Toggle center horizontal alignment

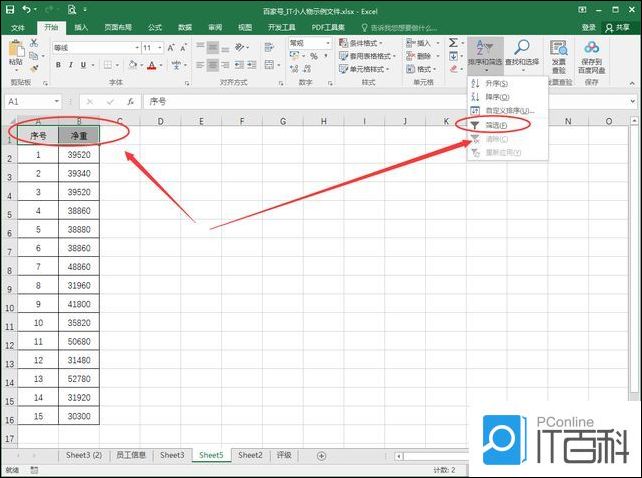[x=212, y=65]
